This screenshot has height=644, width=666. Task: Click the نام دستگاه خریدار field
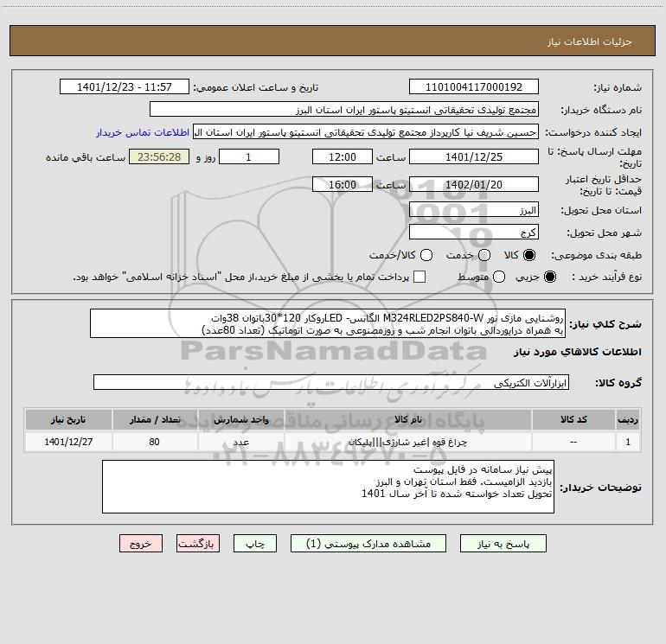coord(344,109)
